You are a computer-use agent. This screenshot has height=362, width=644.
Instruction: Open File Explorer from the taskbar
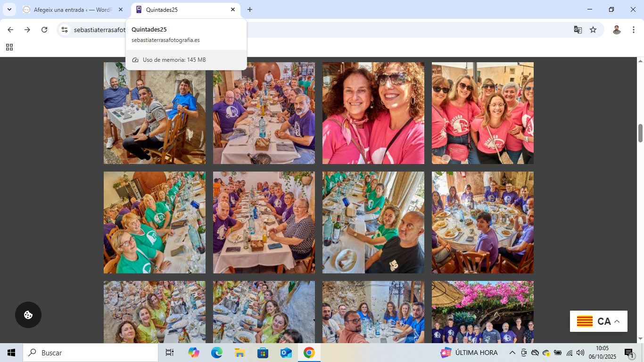coord(240,353)
